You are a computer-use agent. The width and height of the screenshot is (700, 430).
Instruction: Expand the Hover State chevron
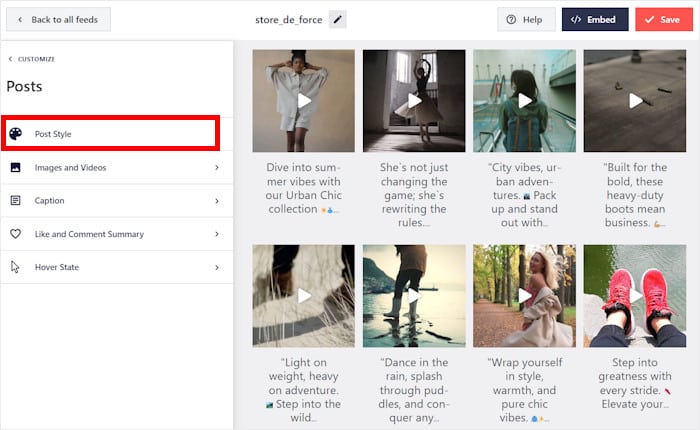[x=217, y=267]
